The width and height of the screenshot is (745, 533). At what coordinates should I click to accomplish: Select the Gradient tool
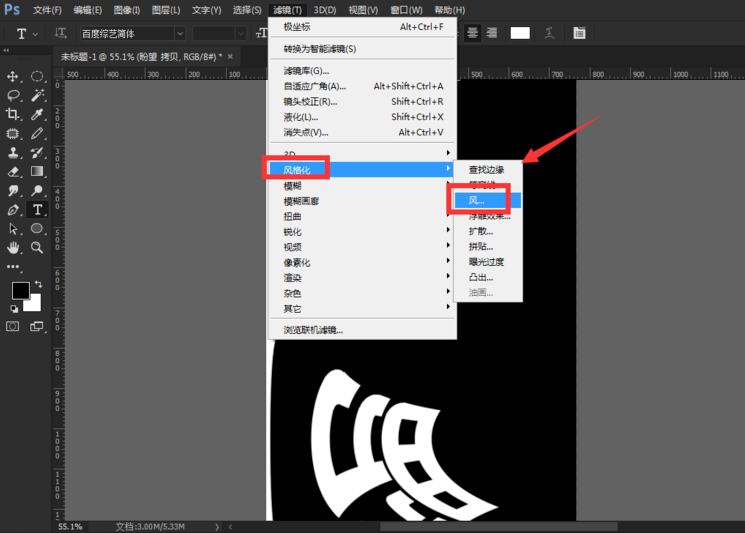tap(37, 171)
